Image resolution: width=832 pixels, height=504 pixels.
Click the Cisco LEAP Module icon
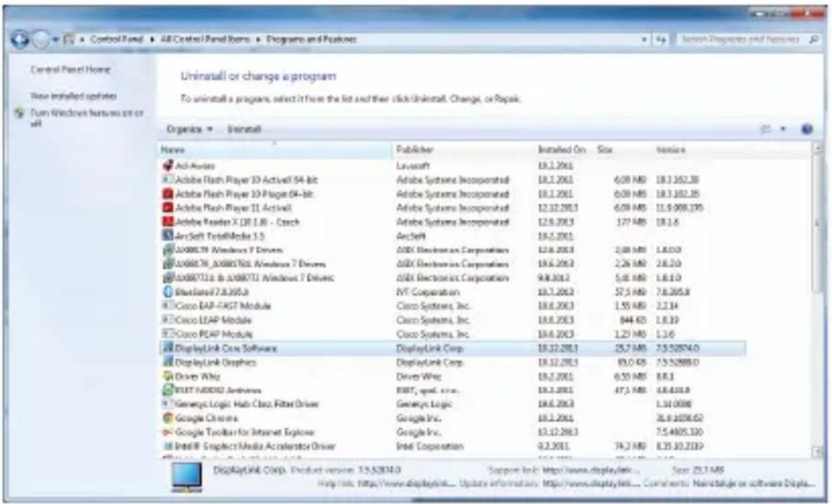tap(167, 320)
